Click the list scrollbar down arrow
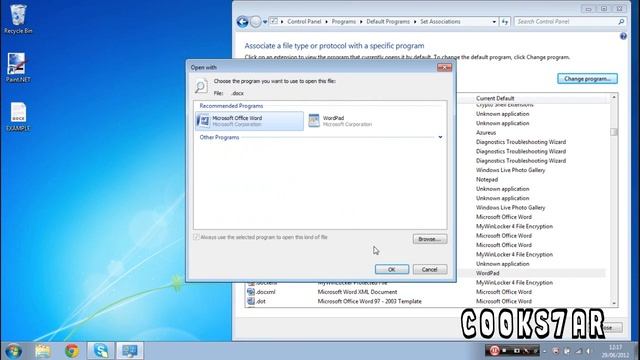The width and height of the screenshot is (640, 360). coord(614,303)
